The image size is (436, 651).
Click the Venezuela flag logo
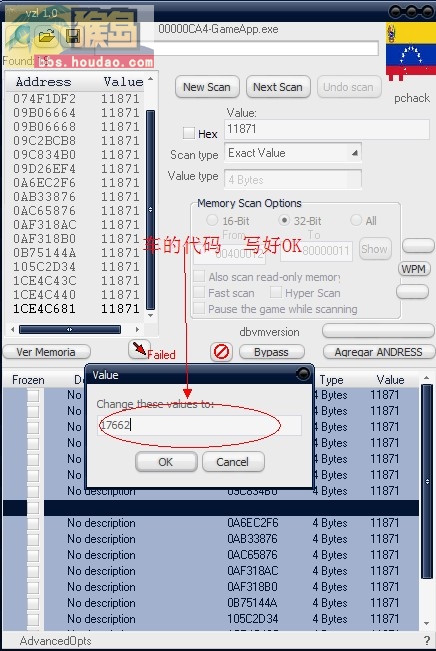(410, 51)
